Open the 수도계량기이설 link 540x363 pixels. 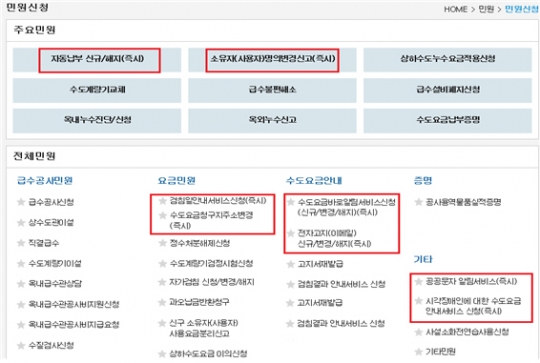[x=55, y=264]
